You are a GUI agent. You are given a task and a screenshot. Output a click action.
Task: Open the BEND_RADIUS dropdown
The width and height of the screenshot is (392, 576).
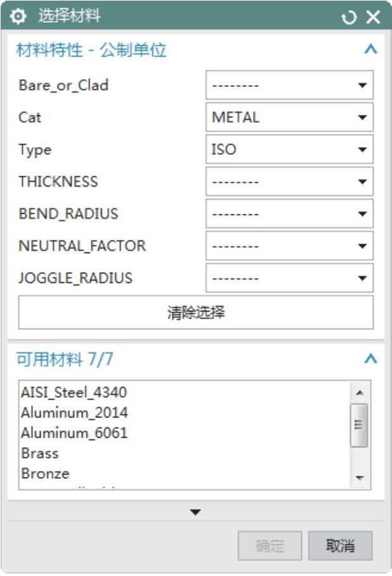pyautogui.click(x=289, y=214)
